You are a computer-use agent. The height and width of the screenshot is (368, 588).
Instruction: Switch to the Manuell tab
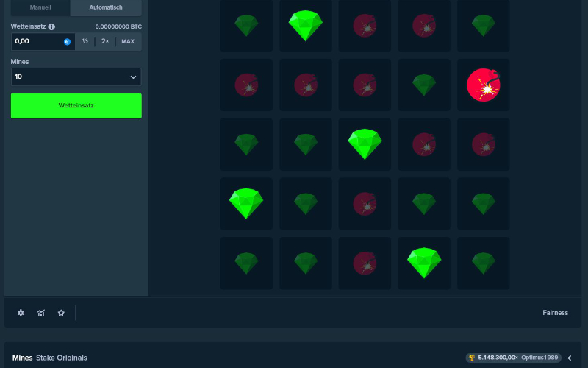40,7
